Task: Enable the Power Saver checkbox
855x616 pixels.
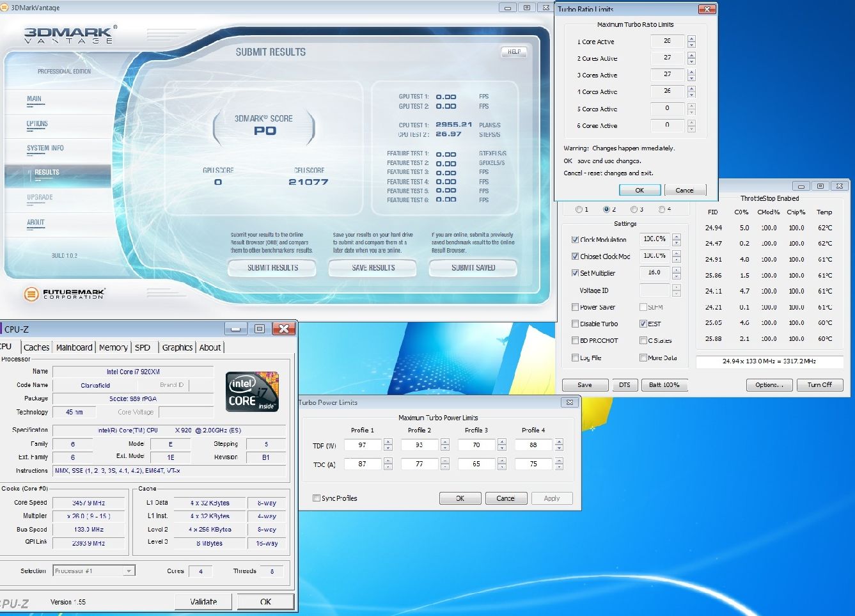Action: 575,307
